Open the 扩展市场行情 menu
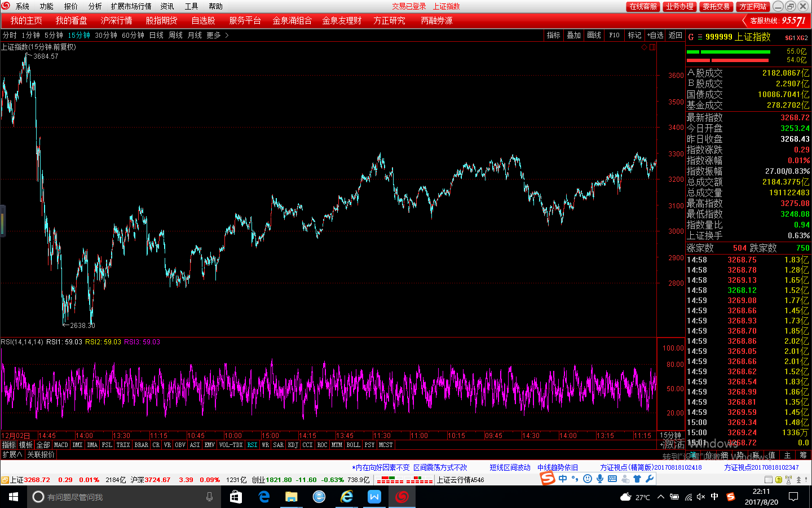The height and width of the screenshot is (508, 812). [x=131, y=6]
